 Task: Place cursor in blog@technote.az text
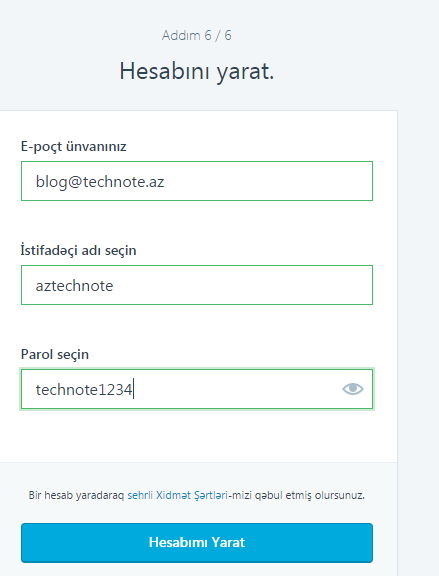click(x=100, y=181)
